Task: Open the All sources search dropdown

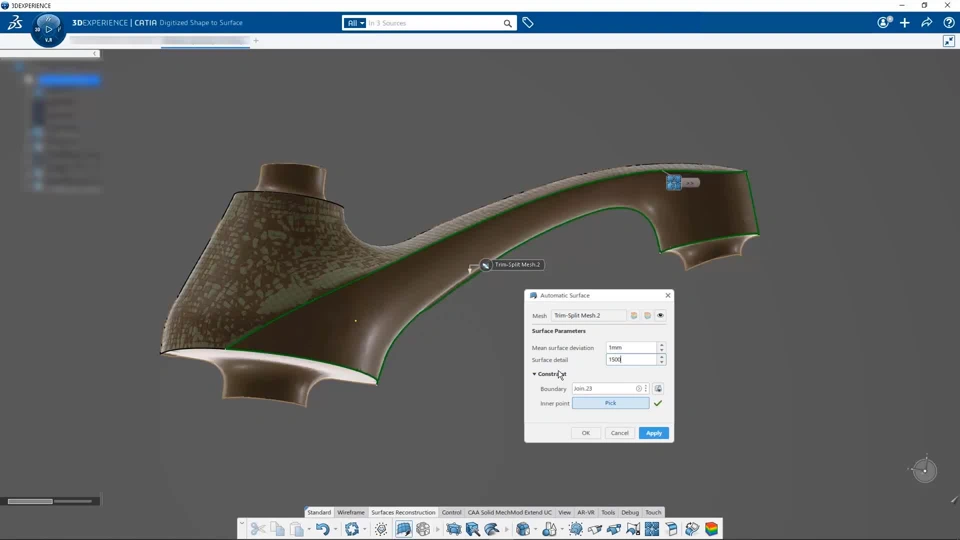Action: [x=354, y=23]
